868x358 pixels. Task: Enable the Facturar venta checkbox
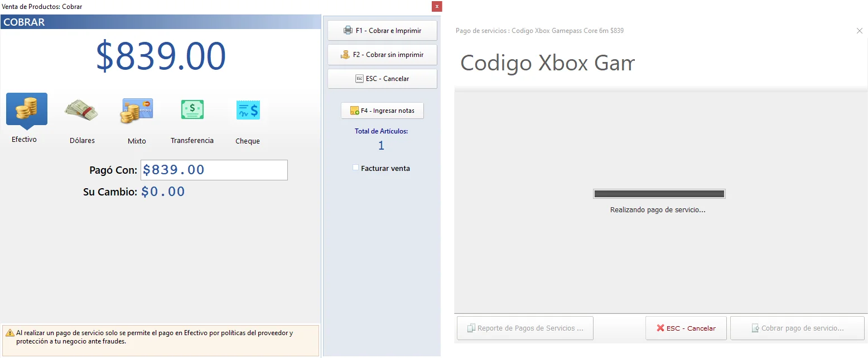[355, 168]
